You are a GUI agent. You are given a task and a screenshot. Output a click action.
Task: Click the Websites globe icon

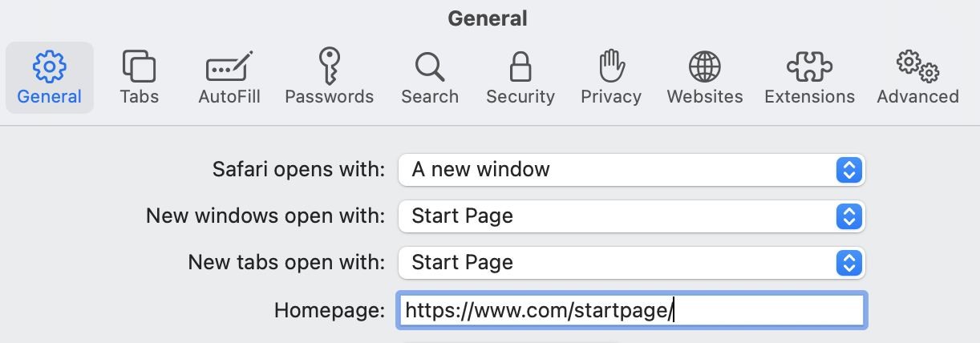coord(705,67)
